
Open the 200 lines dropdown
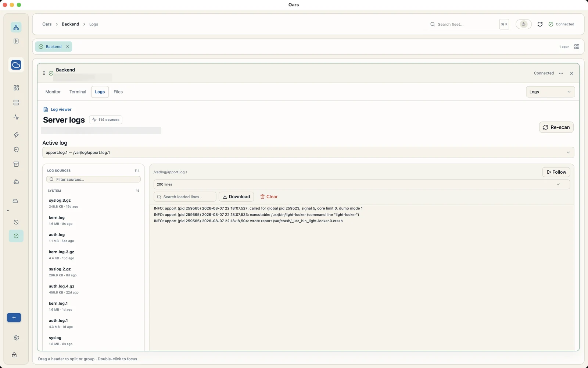tap(362, 184)
